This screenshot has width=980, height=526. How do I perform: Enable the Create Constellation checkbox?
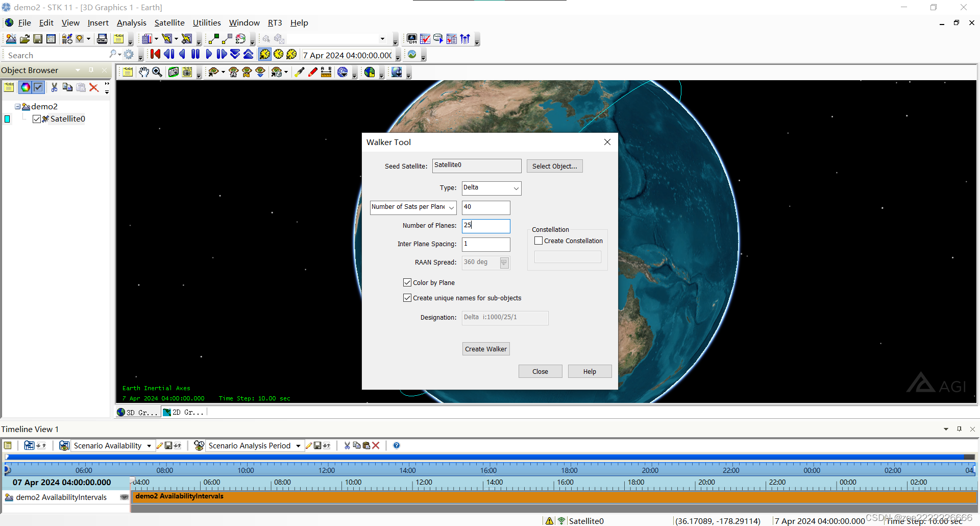point(538,241)
